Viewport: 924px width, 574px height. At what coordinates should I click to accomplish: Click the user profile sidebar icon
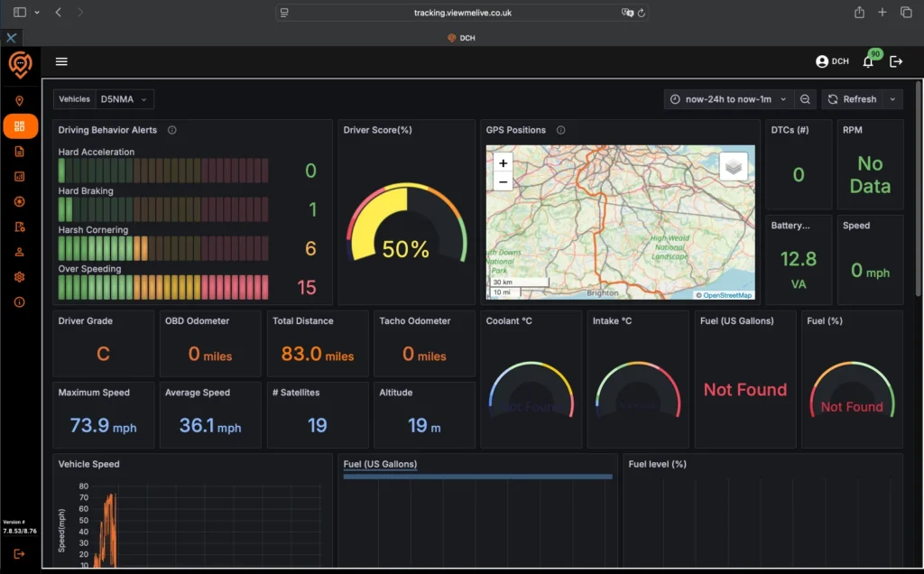(x=19, y=252)
